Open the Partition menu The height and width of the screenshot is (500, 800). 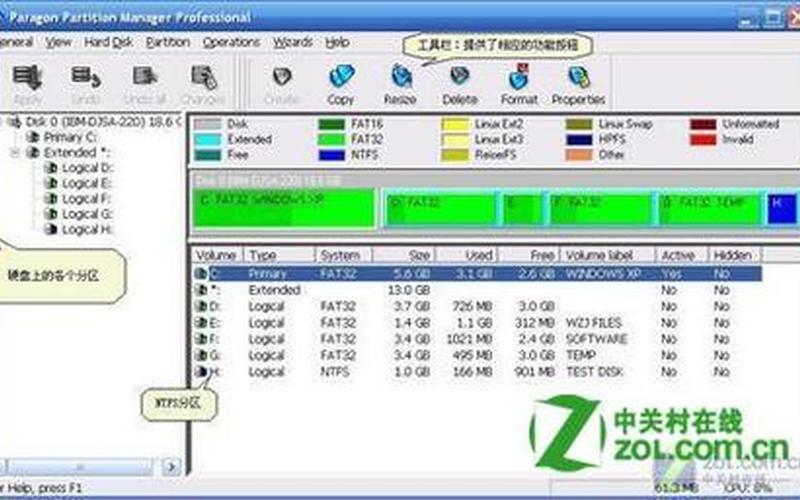168,42
